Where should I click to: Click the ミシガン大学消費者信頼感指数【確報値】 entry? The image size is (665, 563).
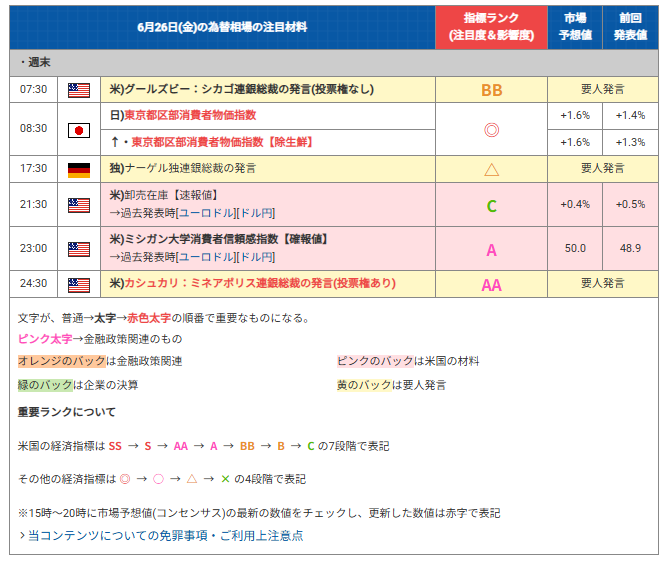click(x=220, y=239)
